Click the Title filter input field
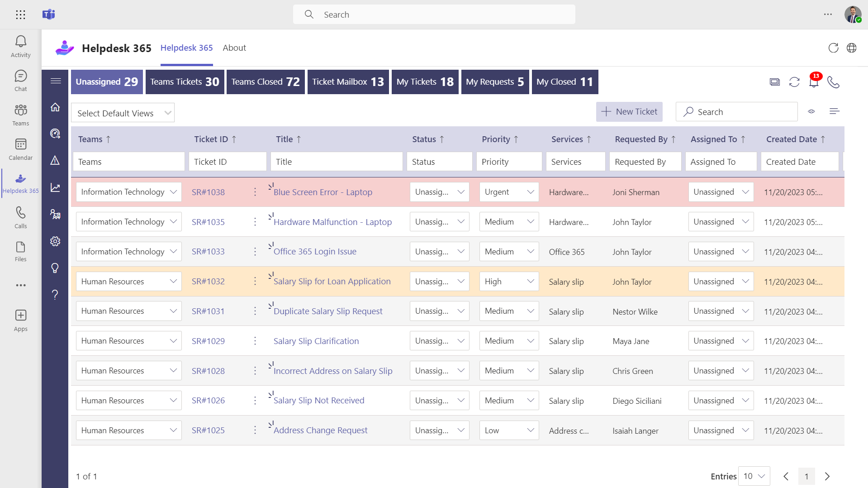The image size is (868, 488). point(337,162)
